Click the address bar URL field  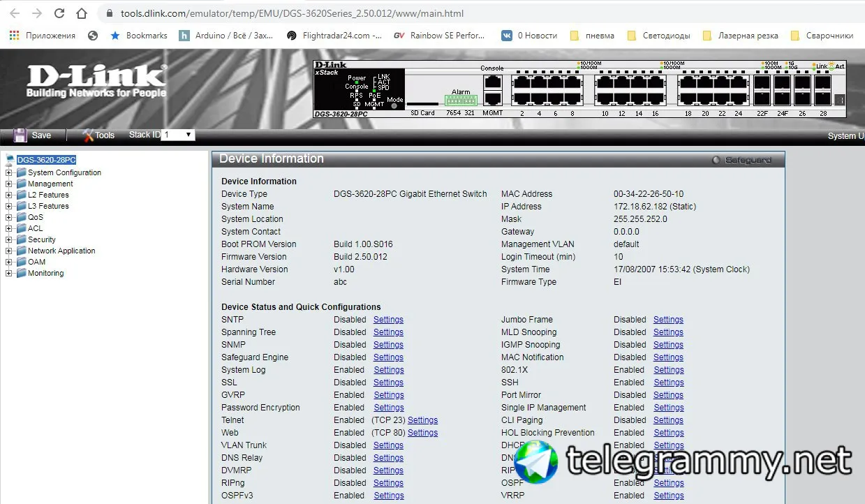tap(482, 13)
